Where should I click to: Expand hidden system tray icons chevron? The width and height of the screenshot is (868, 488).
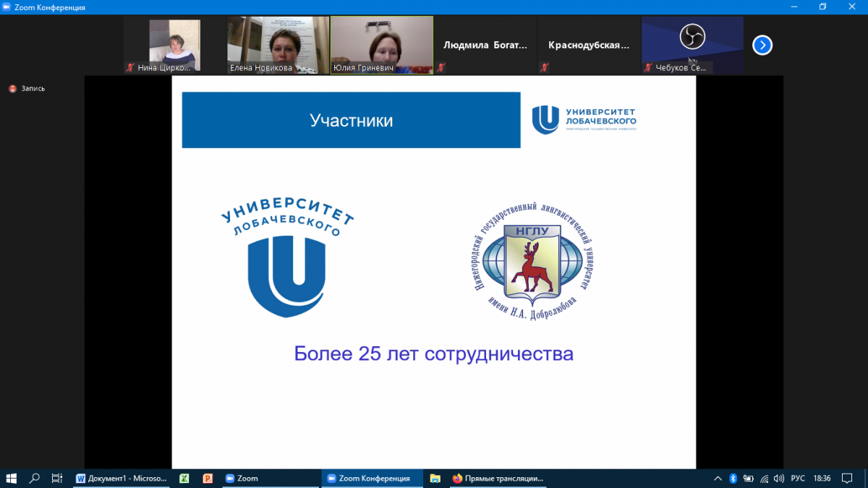(x=718, y=478)
